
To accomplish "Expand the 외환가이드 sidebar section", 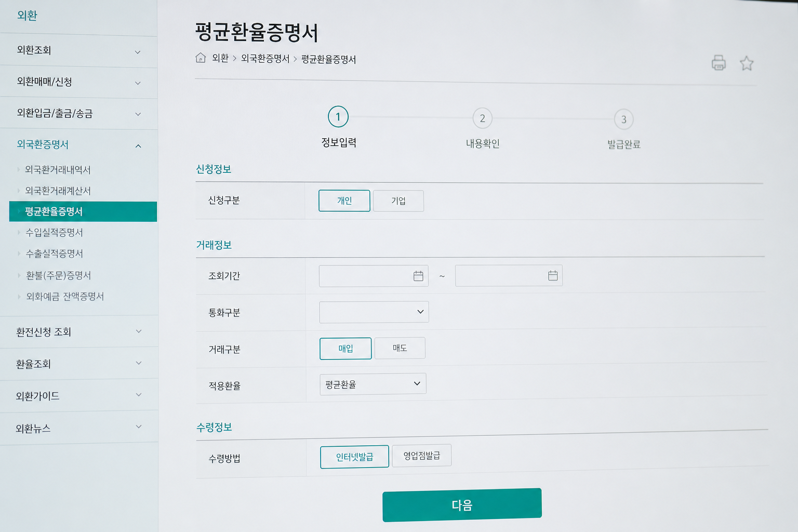I will pos(78,396).
